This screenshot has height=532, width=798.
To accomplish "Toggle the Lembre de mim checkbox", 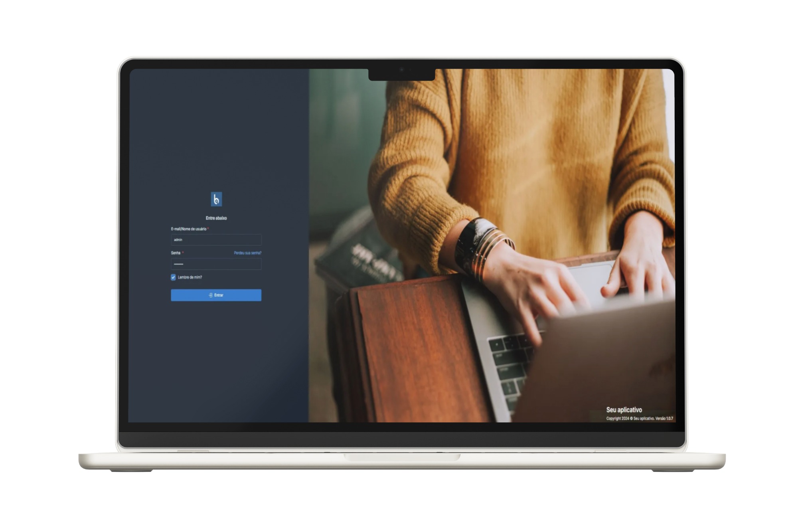I will [x=170, y=277].
